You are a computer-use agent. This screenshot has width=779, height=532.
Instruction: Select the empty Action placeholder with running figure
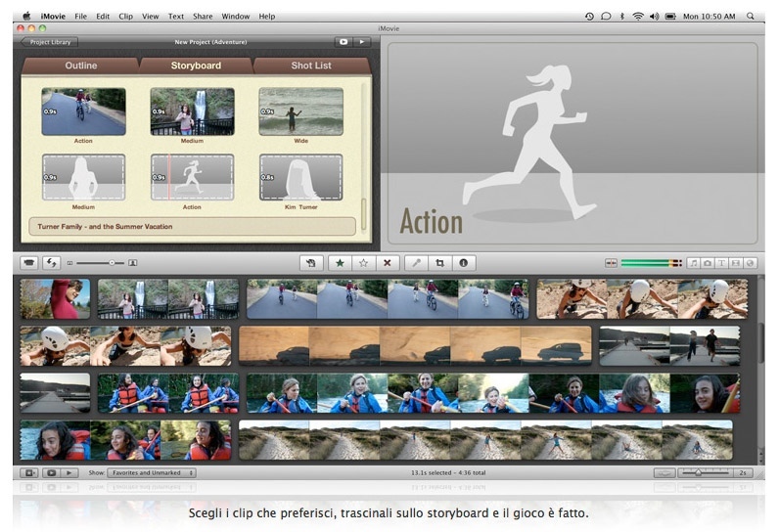192,177
